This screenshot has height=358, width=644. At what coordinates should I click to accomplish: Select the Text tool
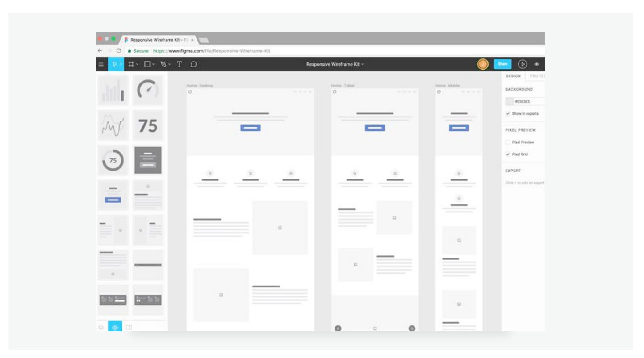point(180,64)
